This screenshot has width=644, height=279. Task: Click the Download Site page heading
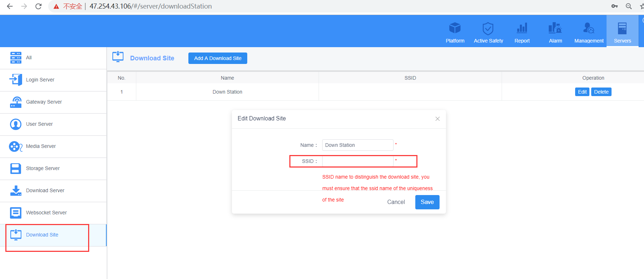click(x=152, y=58)
